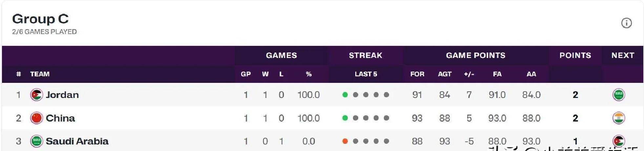Sort by the +/- column header

tap(469, 74)
